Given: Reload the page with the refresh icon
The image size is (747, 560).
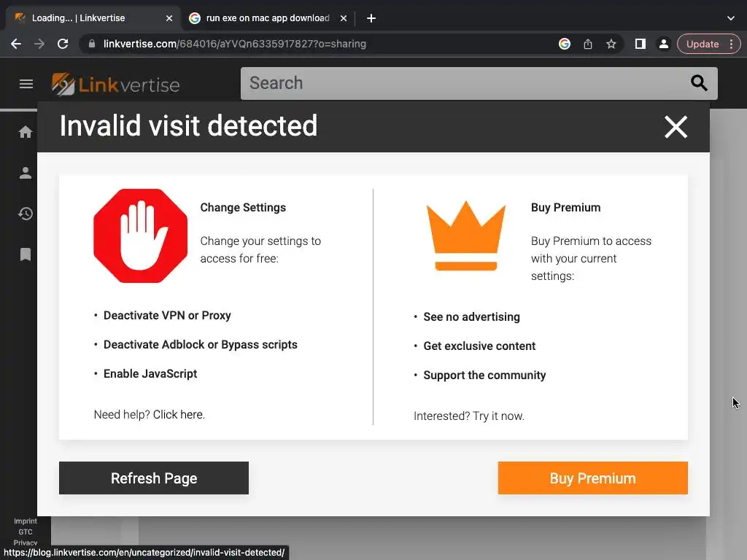Looking at the screenshot, I should (63, 44).
